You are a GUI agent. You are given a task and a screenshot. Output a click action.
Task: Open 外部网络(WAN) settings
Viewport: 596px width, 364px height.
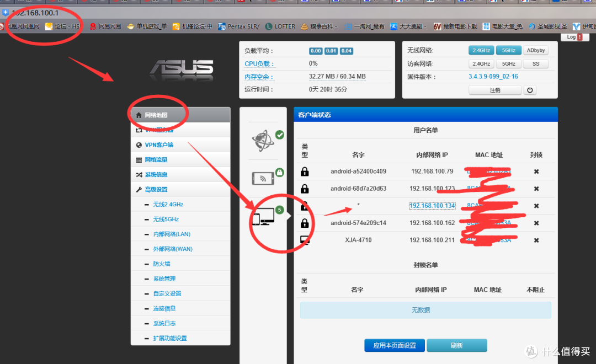click(x=173, y=249)
